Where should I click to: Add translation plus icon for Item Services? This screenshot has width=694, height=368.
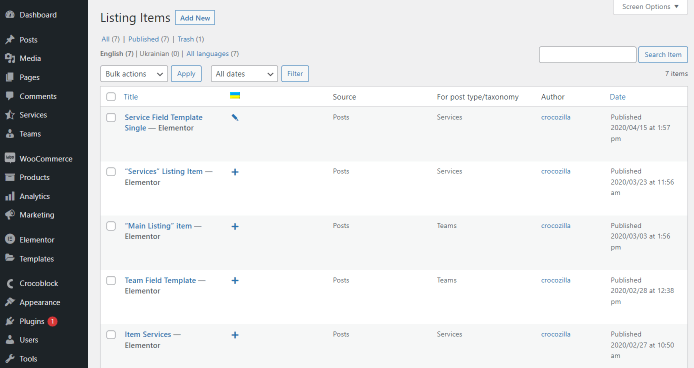235,335
